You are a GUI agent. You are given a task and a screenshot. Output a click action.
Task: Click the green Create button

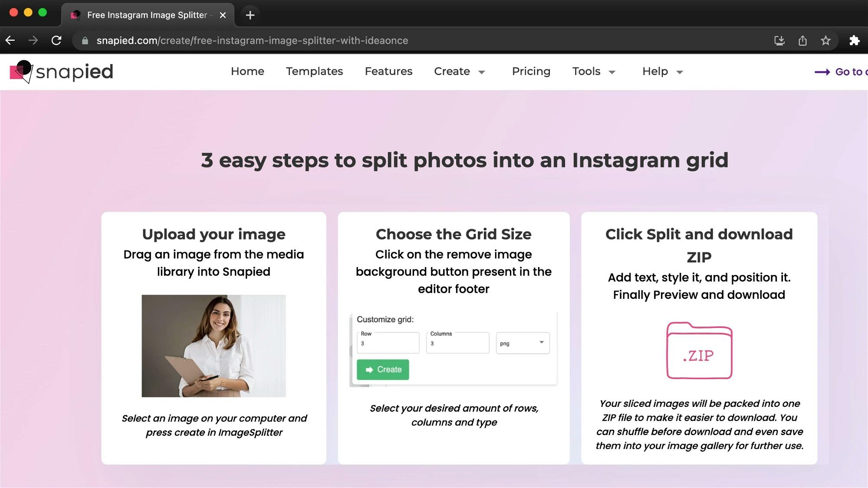coord(383,370)
